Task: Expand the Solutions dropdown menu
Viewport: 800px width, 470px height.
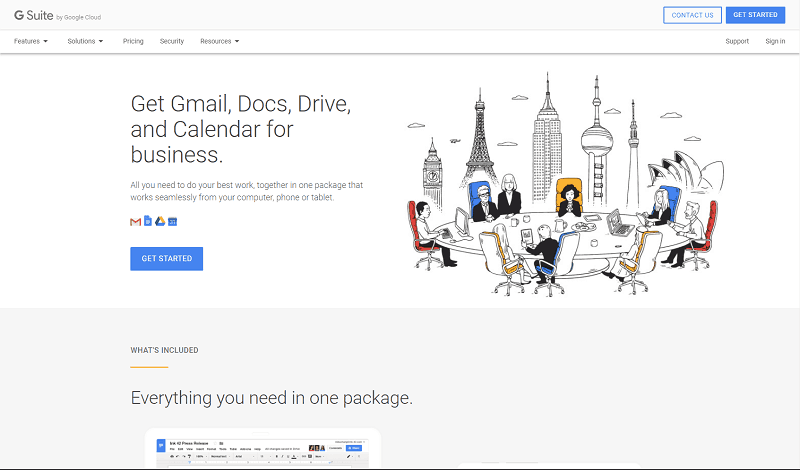Action: coord(85,41)
